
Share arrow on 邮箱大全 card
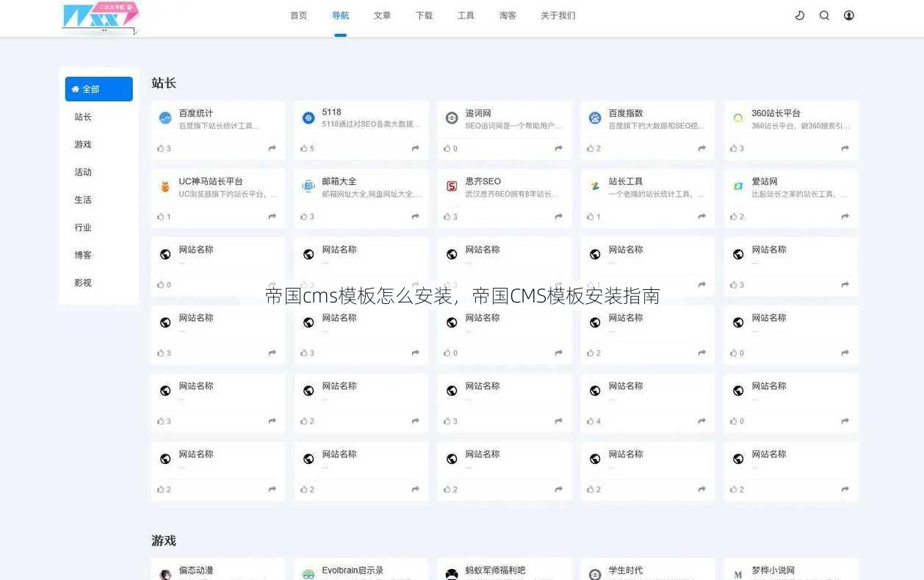pos(415,217)
